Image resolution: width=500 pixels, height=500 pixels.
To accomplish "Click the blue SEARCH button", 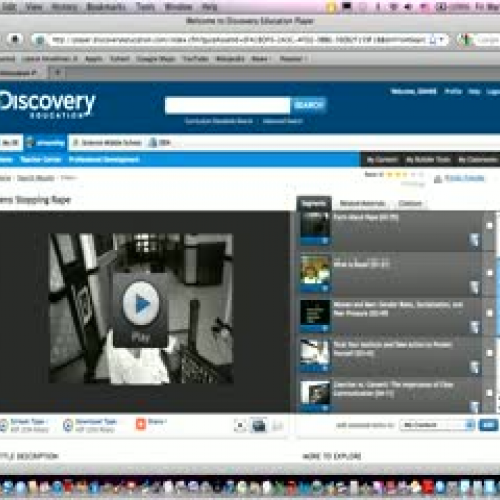I will (309, 105).
